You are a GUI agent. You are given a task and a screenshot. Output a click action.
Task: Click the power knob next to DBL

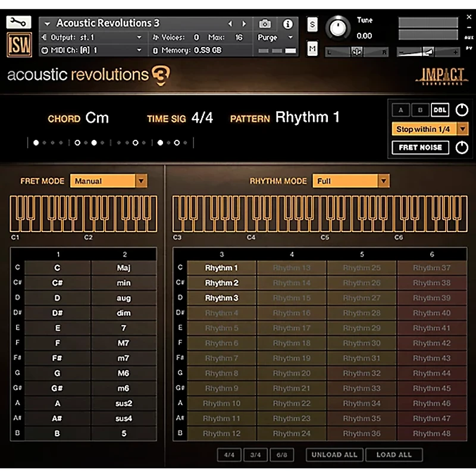click(462, 109)
